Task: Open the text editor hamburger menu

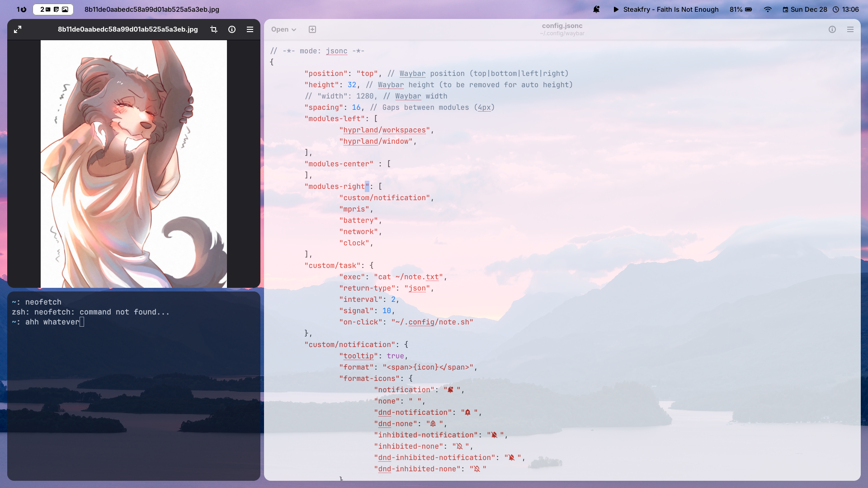Action: click(x=850, y=29)
